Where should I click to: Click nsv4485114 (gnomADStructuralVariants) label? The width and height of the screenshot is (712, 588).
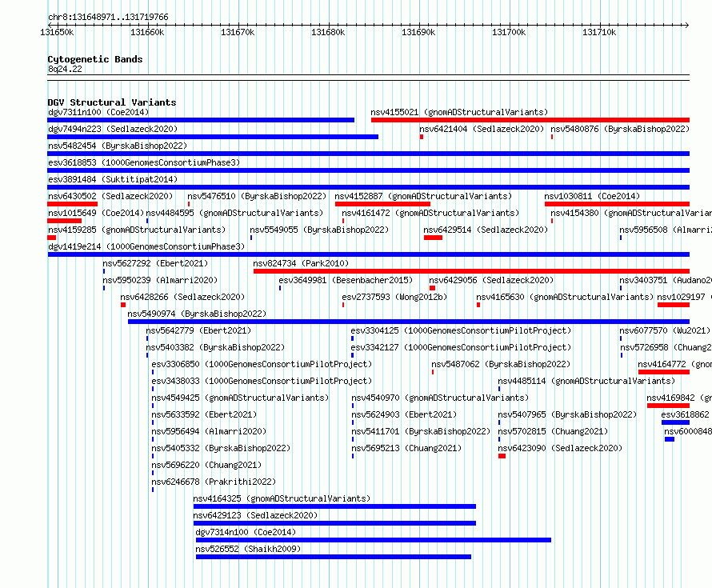[586, 381]
